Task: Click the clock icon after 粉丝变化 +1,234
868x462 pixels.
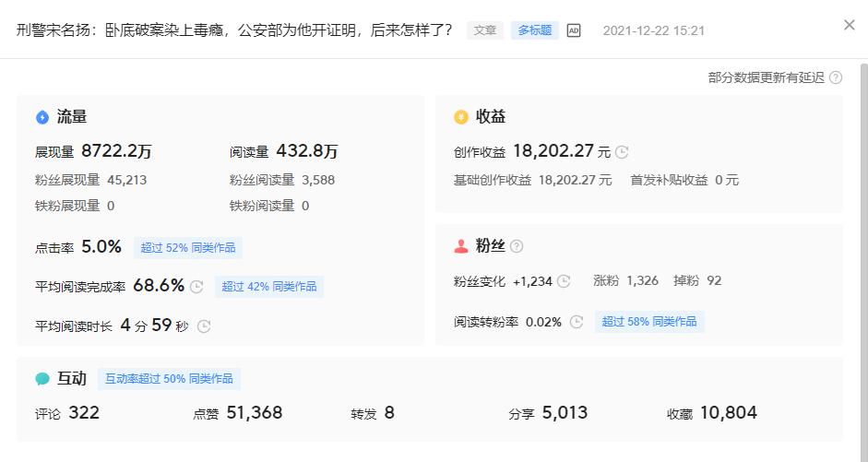Action: (564, 281)
